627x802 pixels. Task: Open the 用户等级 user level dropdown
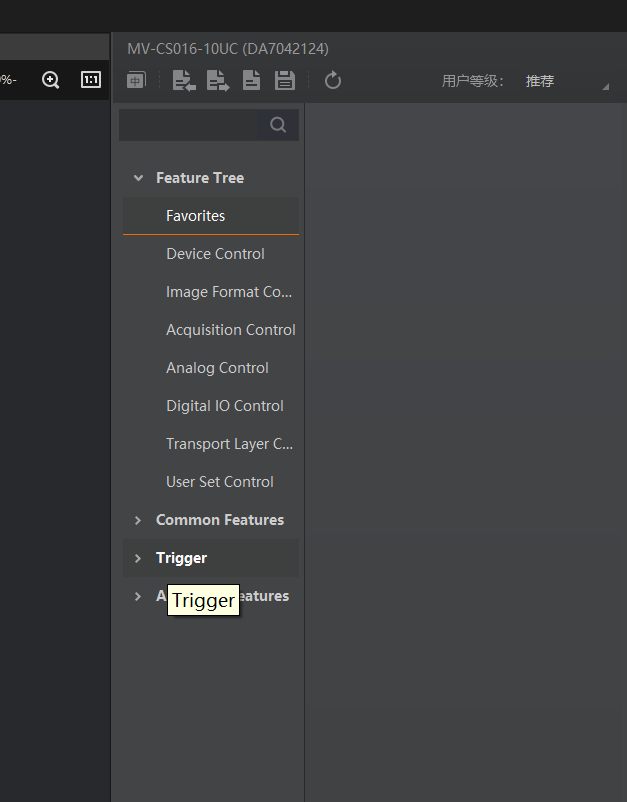(x=566, y=82)
